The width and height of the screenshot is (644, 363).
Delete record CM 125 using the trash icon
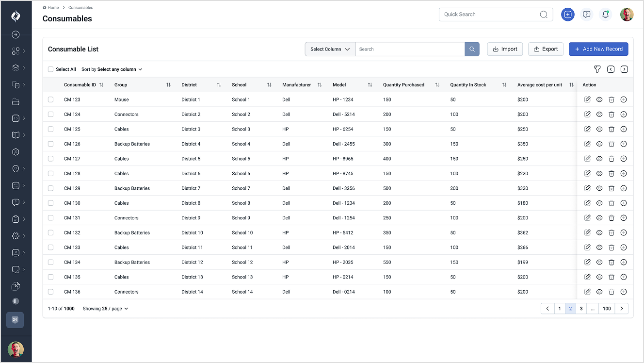tap(612, 129)
